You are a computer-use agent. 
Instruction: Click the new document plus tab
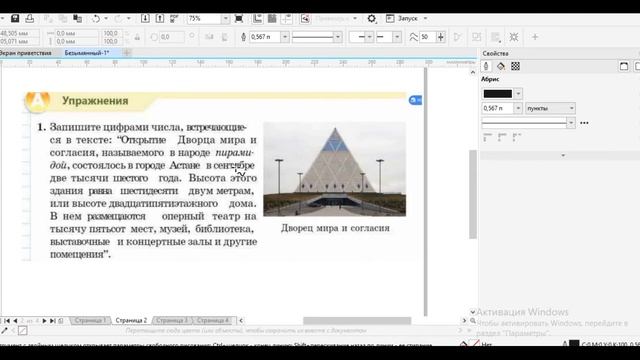(x=127, y=53)
